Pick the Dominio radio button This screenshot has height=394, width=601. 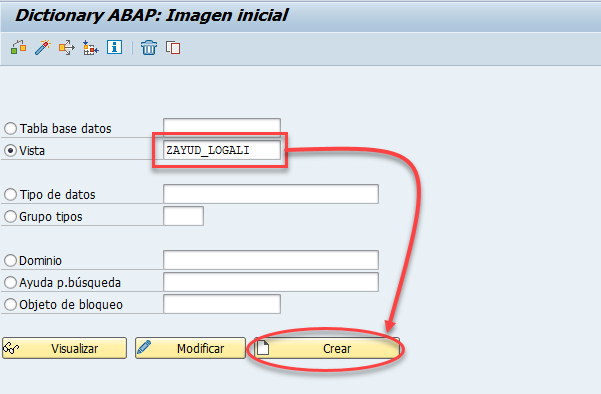coord(10,261)
